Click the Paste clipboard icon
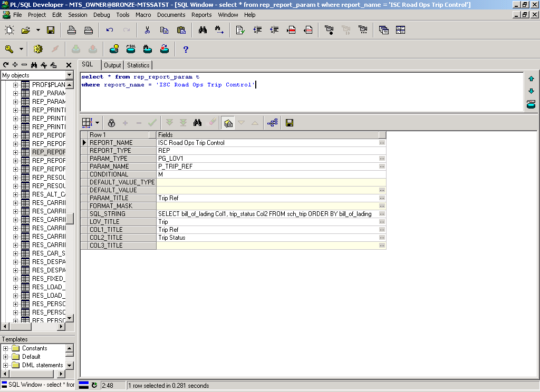The image size is (540, 392). click(x=181, y=30)
